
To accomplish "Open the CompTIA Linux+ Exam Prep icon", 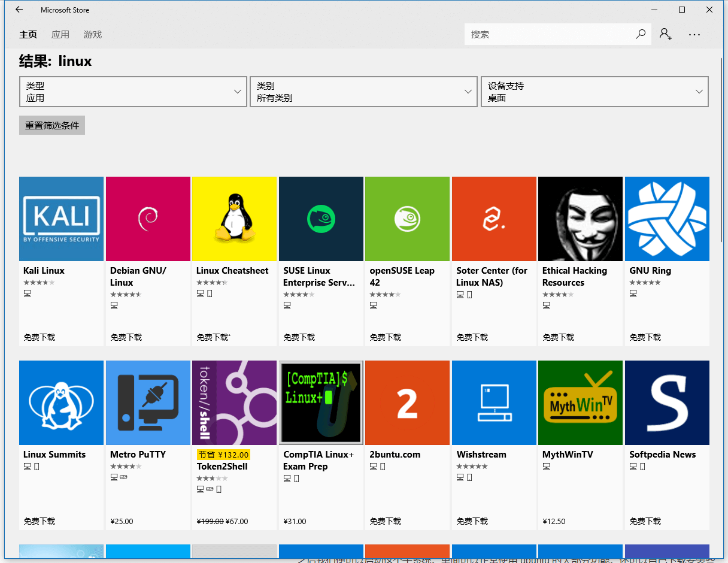I will pyautogui.click(x=321, y=402).
